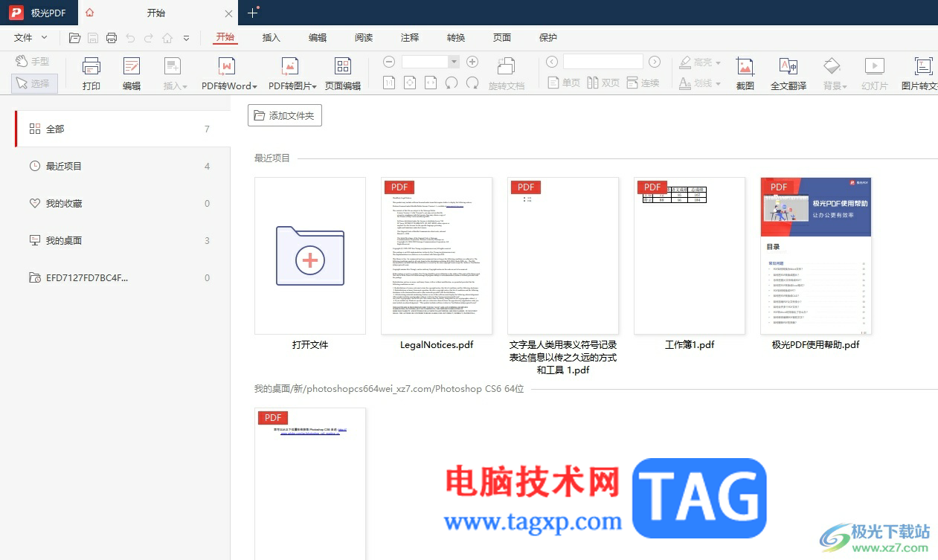Switch to 连续 continuous view
Viewport: 938px width, 560px height.
click(643, 83)
